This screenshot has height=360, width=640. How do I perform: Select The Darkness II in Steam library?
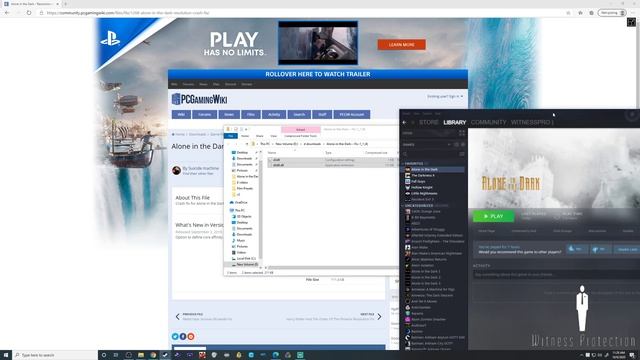pyautogui.click(x=423, y=176)
